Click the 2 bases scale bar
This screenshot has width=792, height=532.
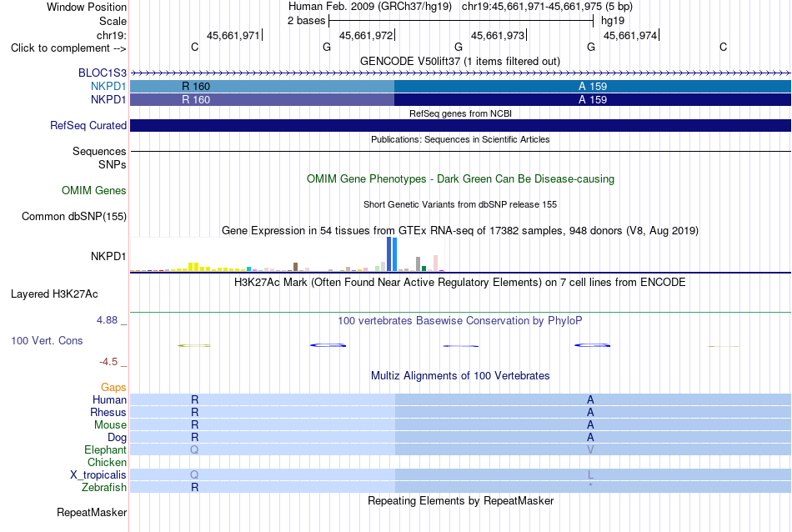coord(461,21)
